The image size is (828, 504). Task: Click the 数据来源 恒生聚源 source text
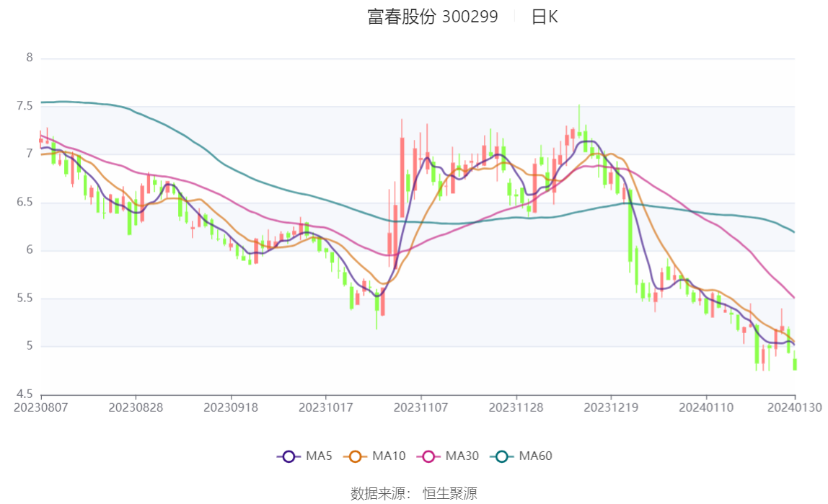[414, 493]
